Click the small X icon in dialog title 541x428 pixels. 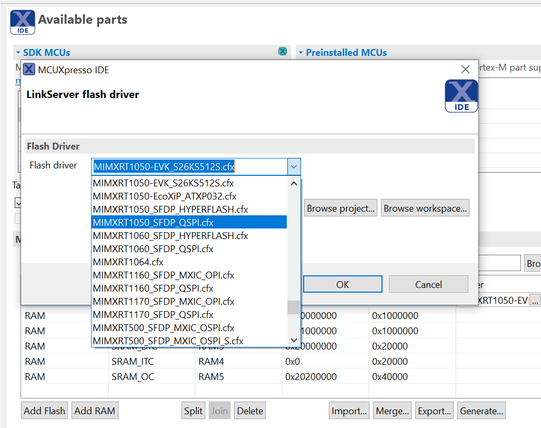click(29, 69)
